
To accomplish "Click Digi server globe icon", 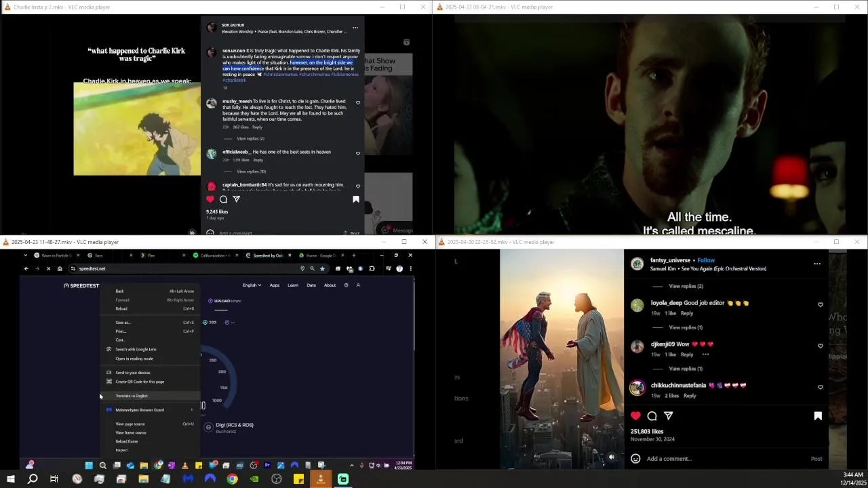I will 209,427.
